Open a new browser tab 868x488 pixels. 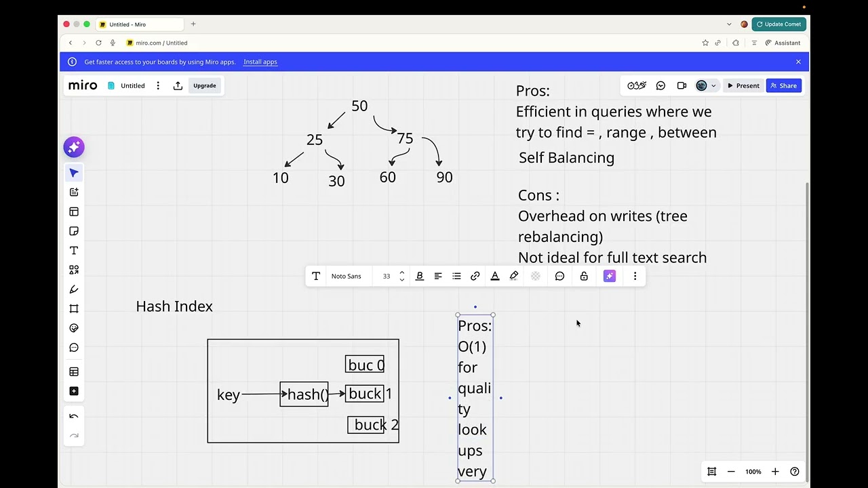tap(193, 24)
